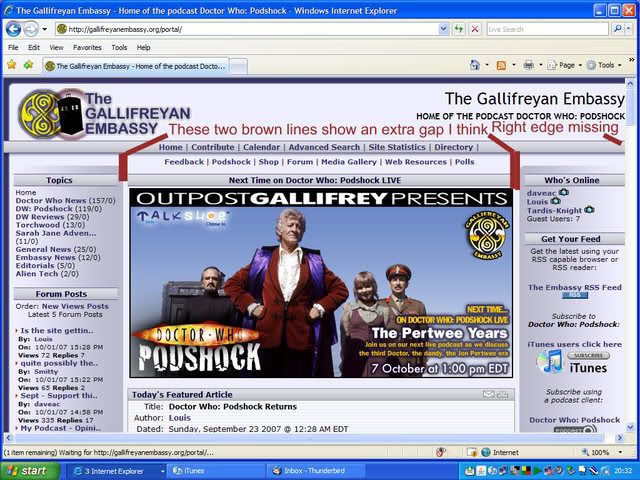Open the Page toolbar menu

[564, 65]
